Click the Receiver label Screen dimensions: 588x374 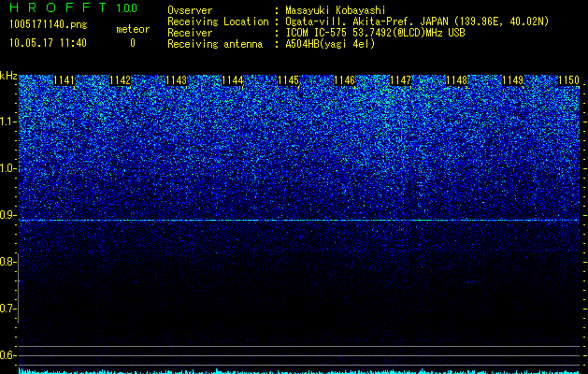(x=190, y=33)
